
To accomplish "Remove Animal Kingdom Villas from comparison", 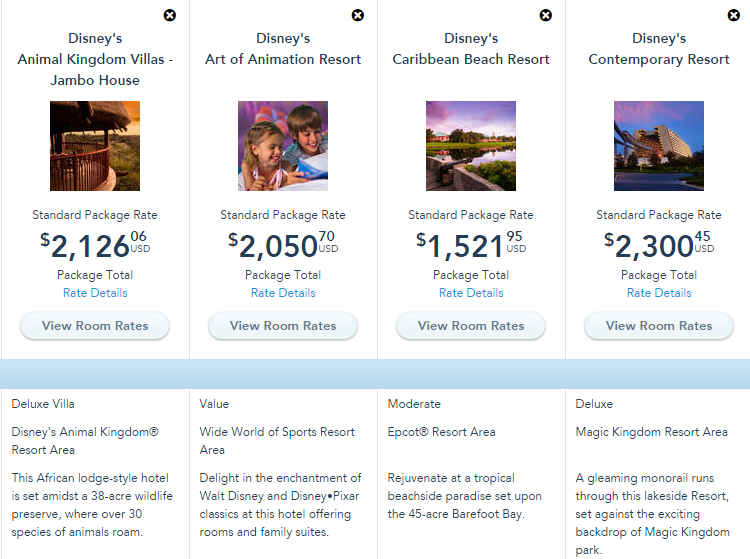I will click(170, 15).
